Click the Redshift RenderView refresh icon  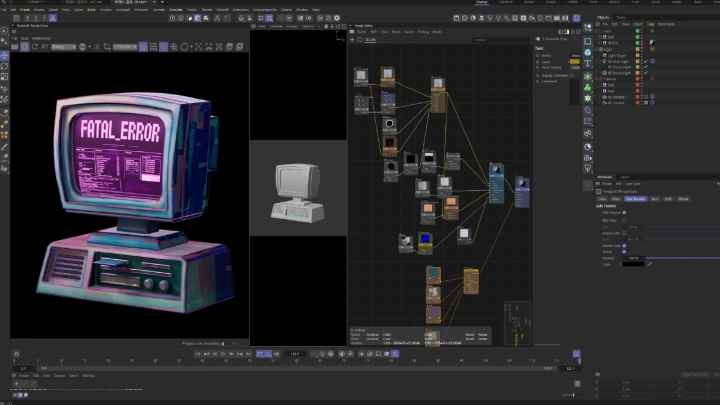(x=36, y=46)
